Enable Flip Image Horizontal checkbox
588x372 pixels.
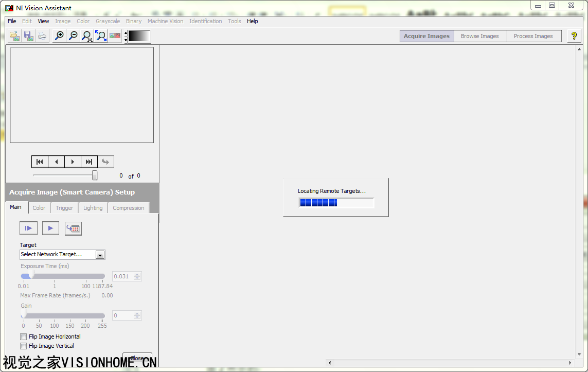[x=24, y=336]
